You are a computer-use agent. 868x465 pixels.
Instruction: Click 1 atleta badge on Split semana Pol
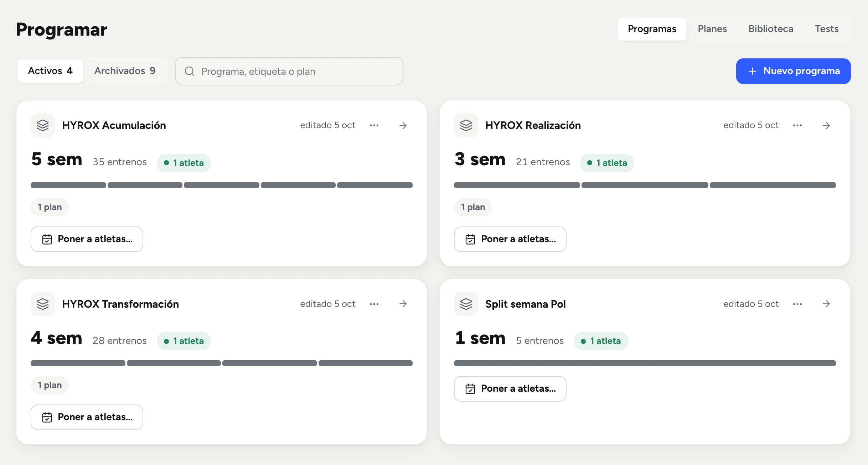[x=601, y=341]
